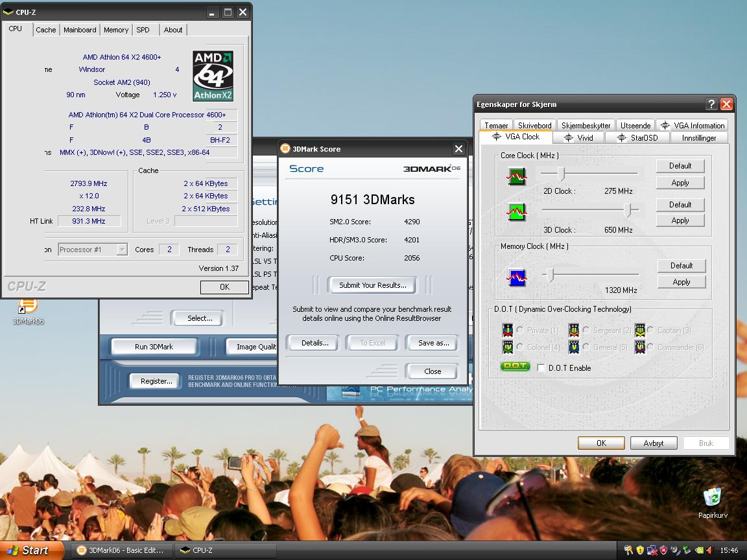Select the Commander (6) radio button
Viewport: 747px width, 560px height.
point(650,347)
